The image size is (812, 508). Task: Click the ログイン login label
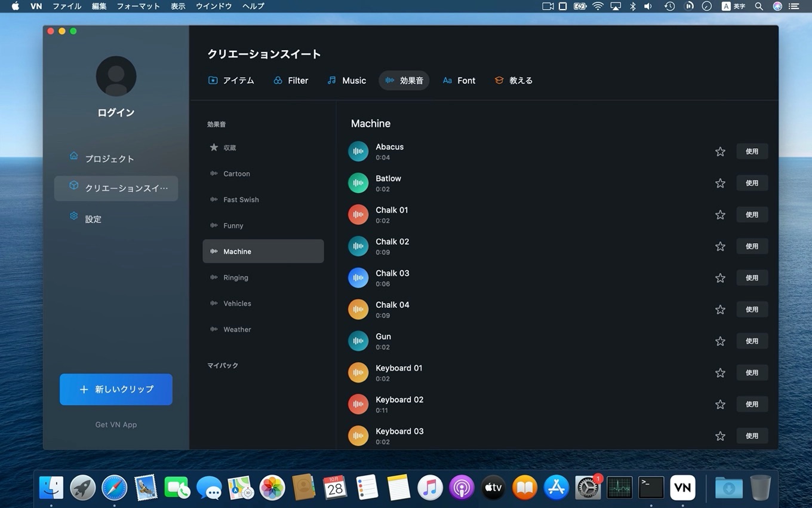click(x=116, y=112)
